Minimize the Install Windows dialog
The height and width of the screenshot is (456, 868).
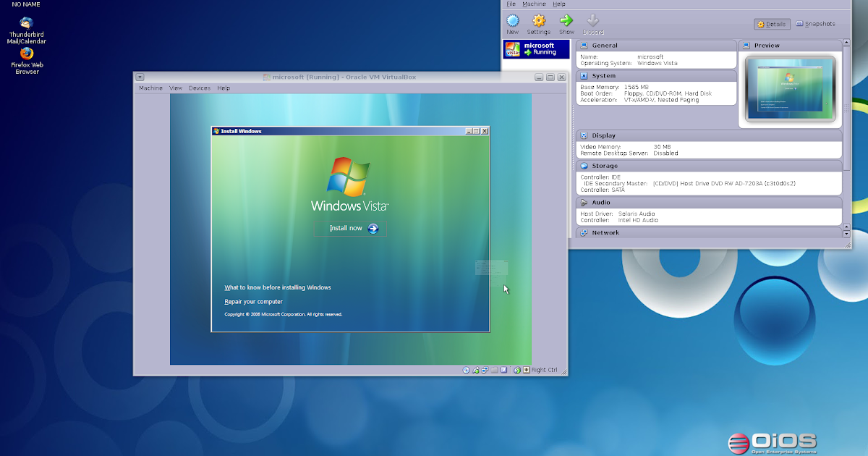click(x=469, y=131)
